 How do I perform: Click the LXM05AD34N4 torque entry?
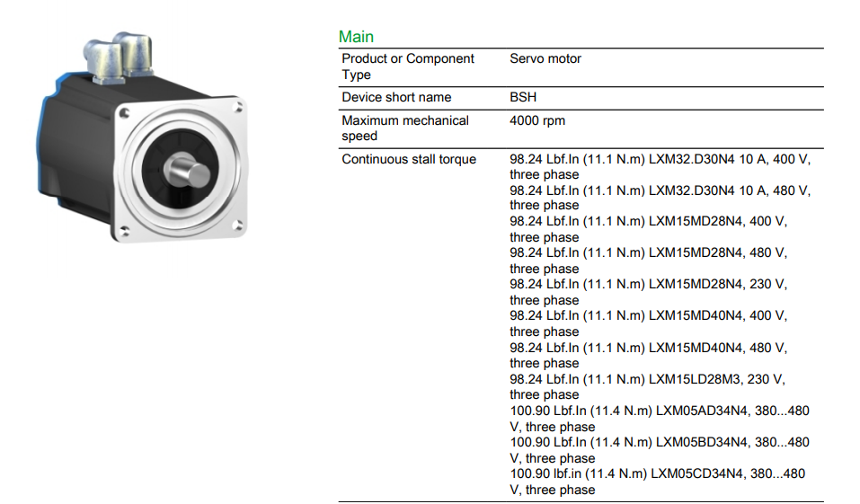[660, 419]
